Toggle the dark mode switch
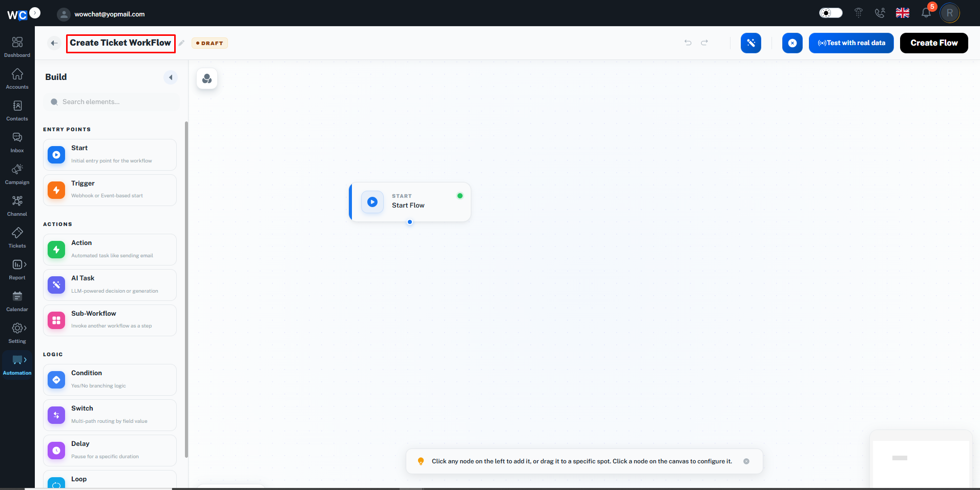 pyautogui.click(x=830, y=13)
